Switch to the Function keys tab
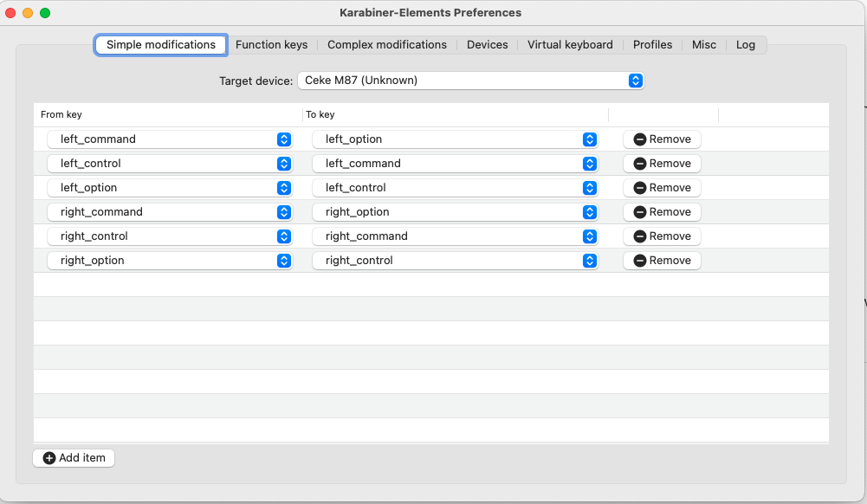This screenshot has height=504, width=867. pyautogui.click(x=271, y=45)
